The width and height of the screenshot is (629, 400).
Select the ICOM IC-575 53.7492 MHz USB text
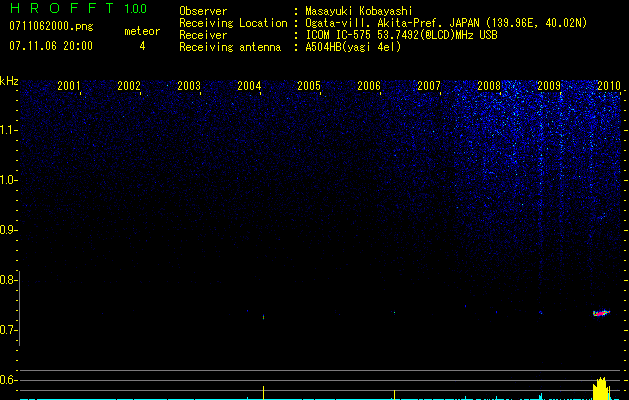tap(401, 35)
